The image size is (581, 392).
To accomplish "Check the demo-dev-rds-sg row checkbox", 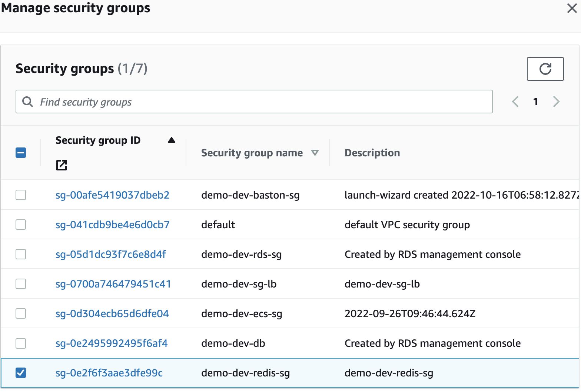I will point(21,254).
